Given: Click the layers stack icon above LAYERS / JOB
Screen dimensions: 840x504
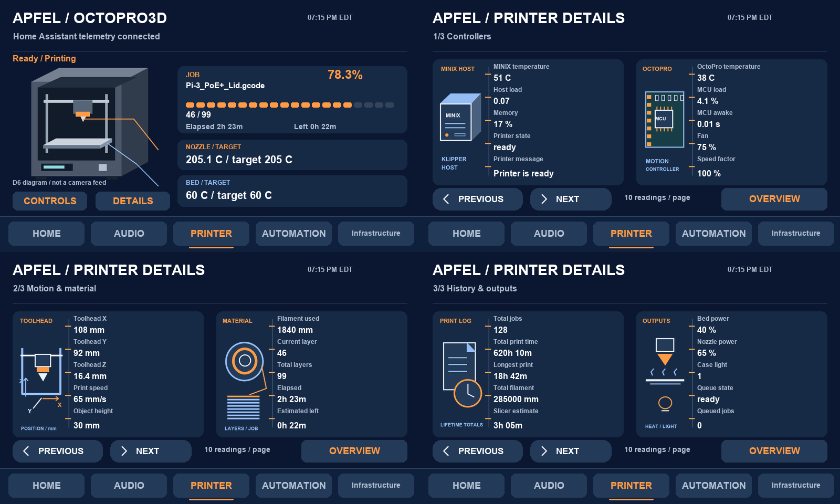Looking at the screenshot, I should [x=244, y=407].
